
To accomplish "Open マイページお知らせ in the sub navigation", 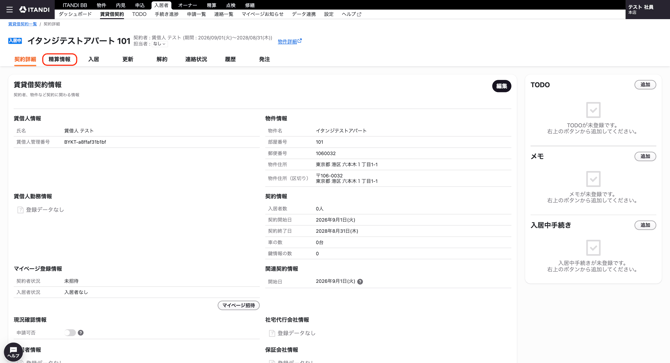I will tap(262, 14).
